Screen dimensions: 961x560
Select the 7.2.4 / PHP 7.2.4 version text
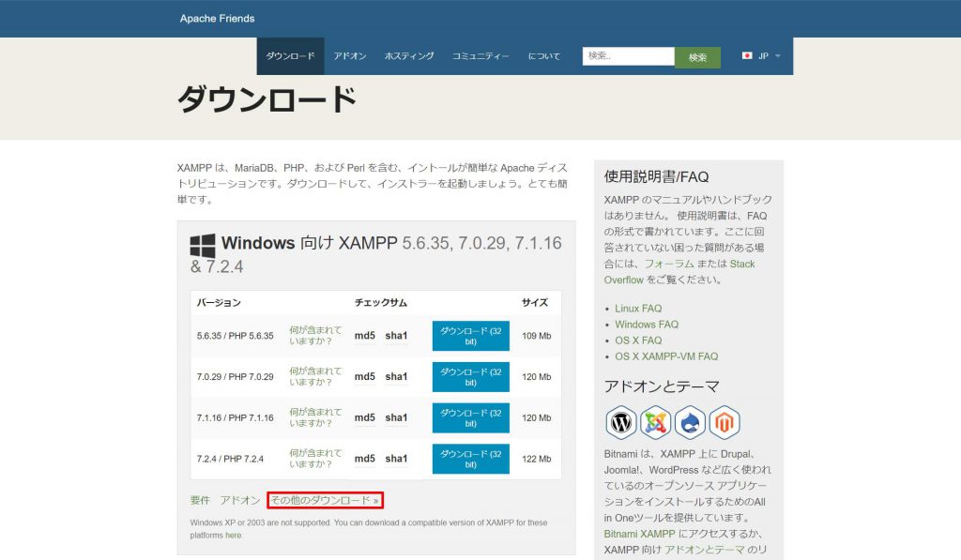[231, 460]
